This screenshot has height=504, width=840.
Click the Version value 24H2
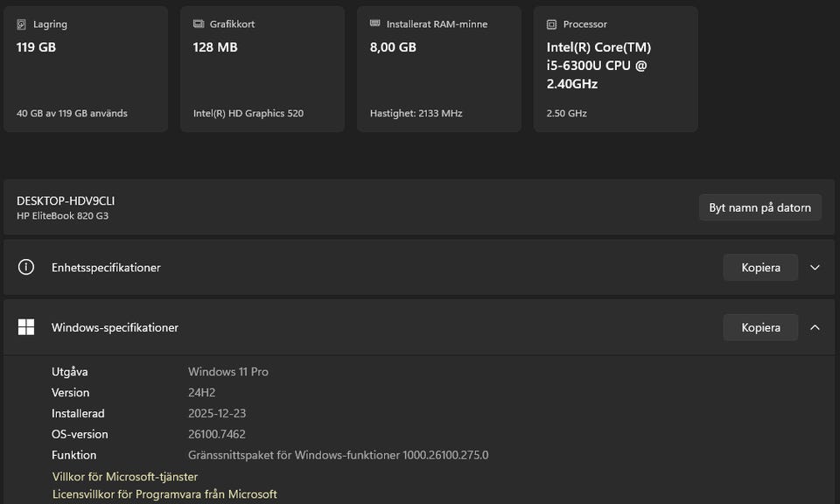click(201, 392)
